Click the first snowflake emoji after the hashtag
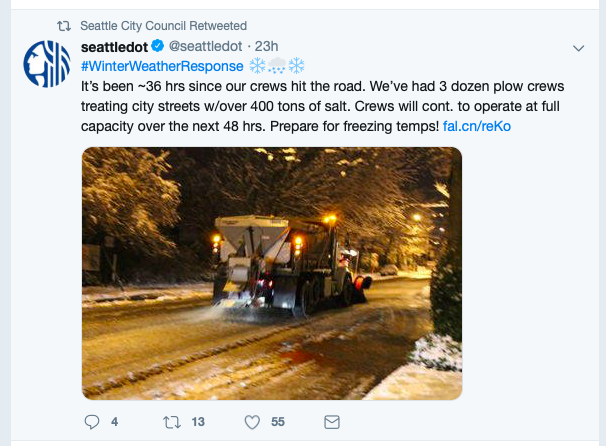606x446 pixels. click(257, 66)
